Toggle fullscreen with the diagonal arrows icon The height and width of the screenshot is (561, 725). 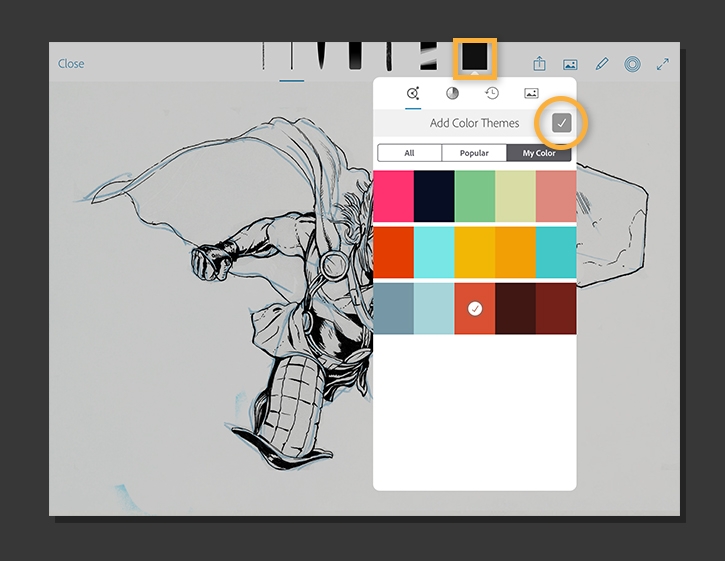point(663,64)
